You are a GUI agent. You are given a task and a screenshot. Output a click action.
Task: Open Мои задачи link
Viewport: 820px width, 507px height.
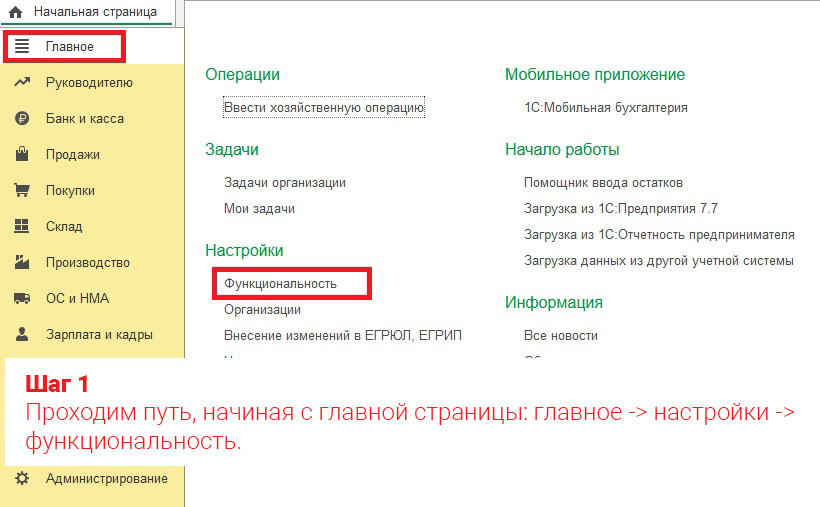(x=259, y=208)
